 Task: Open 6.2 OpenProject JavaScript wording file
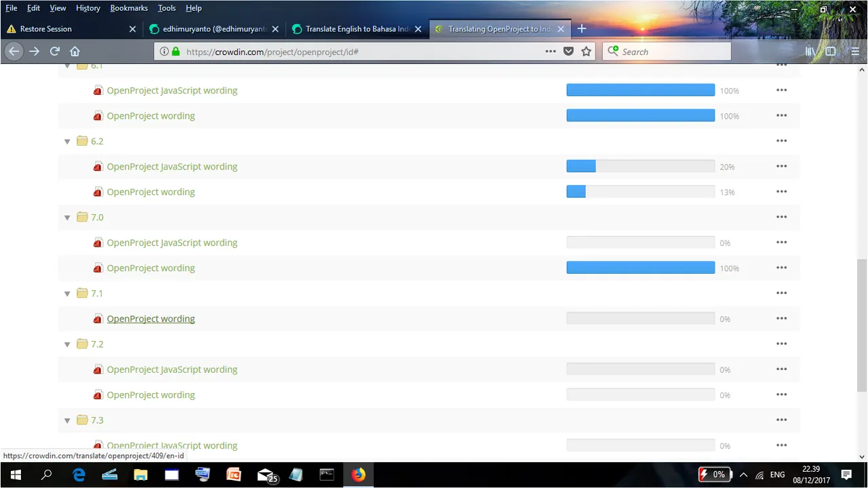[x=172, y=167]
